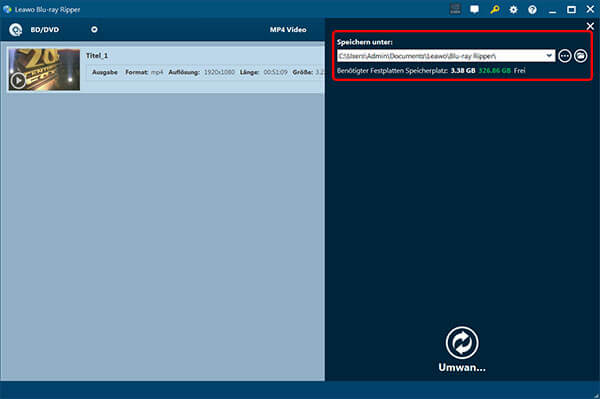Start conversion with the Umwan... button
600x399 pixels.
point(462,342)
